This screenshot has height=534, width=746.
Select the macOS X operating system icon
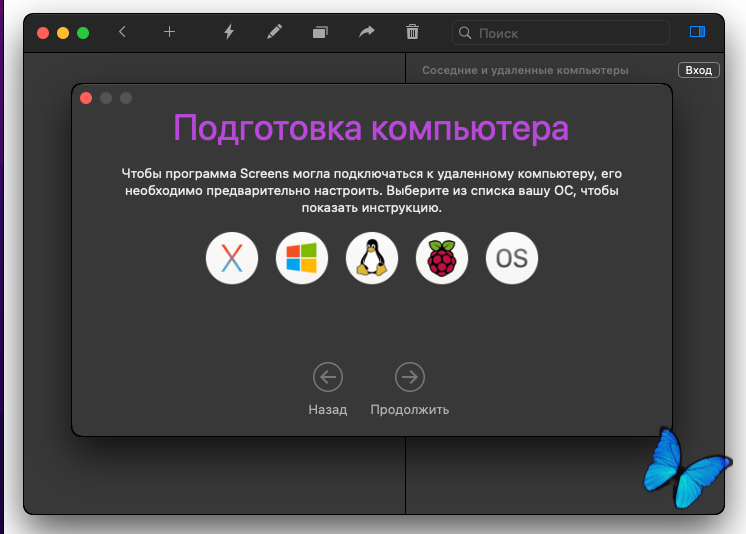[x=232, y=258]
